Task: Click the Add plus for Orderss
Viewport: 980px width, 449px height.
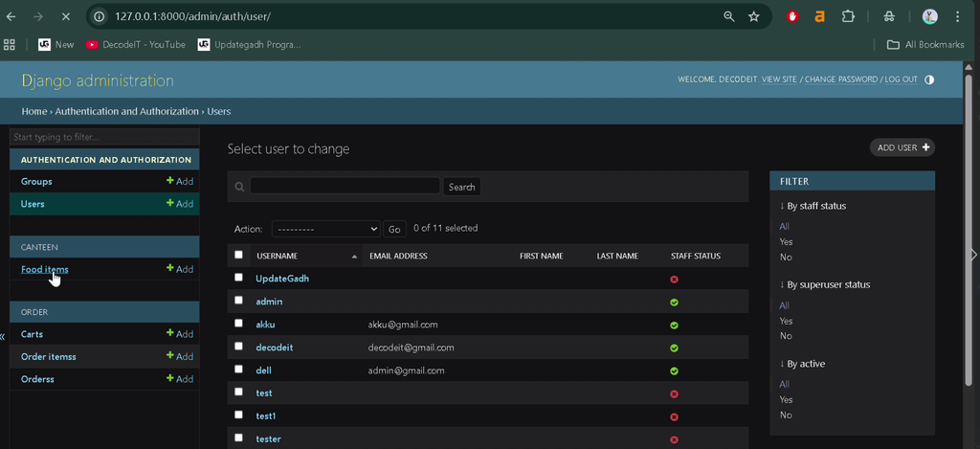Action: click(x=180, y=379)
